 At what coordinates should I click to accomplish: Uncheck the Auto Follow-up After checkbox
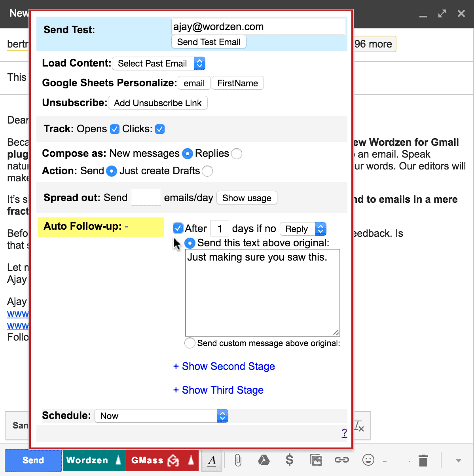tap(178, 228)
